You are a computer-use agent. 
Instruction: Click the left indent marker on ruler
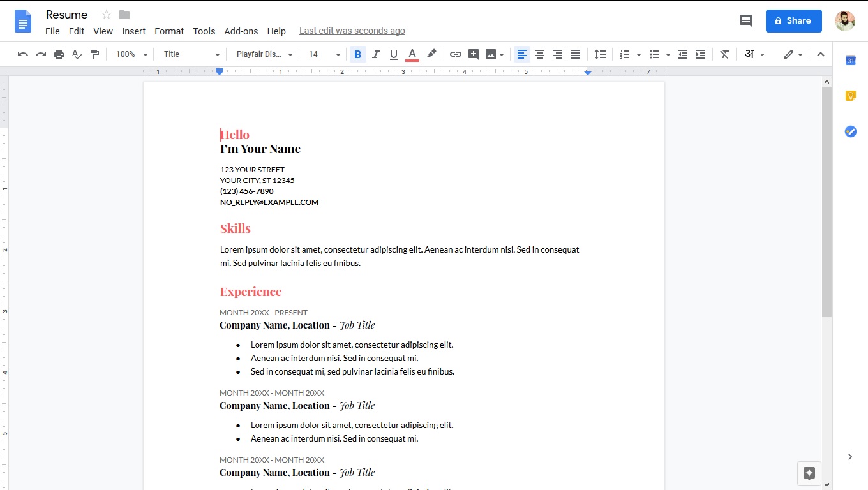[x=220, y=72]
